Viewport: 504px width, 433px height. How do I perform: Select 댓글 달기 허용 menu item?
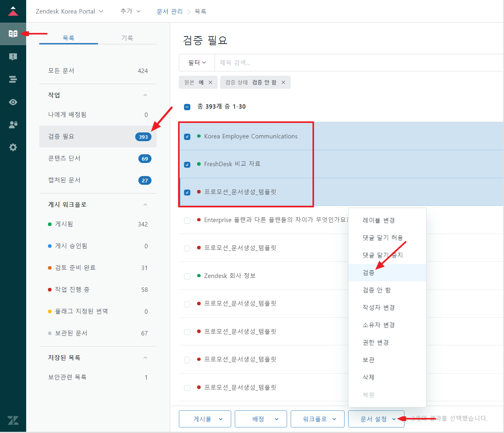point(387,238)
